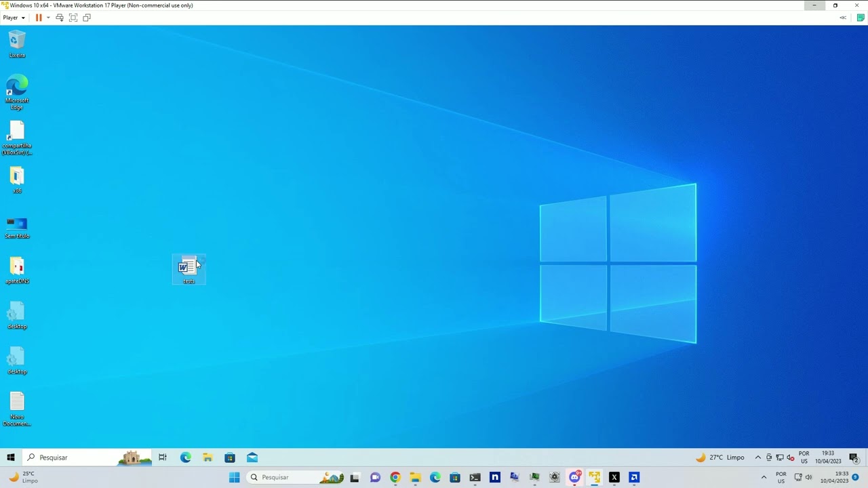This screenshot has height=488, width=868.
Task: Switch guest input language POR US
Action: [804, 457]
